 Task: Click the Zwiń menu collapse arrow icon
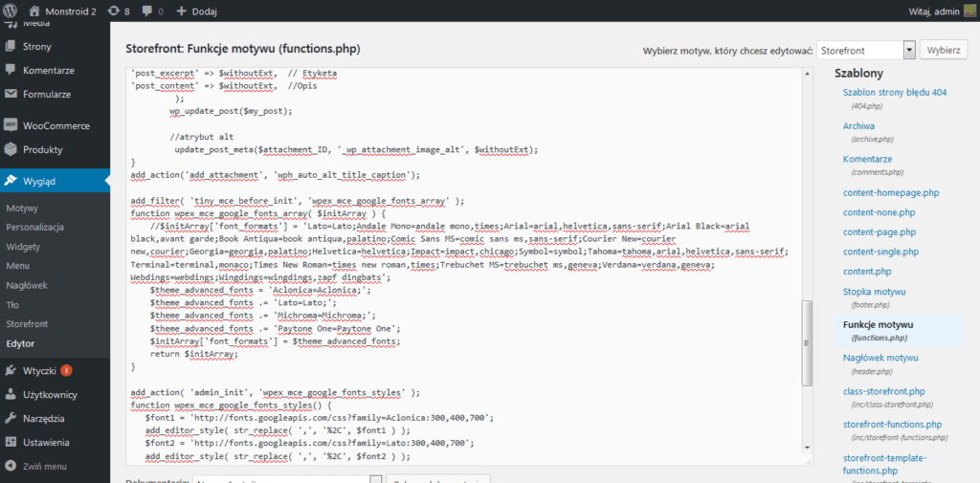pyautogui.click(x=10, y=466)
